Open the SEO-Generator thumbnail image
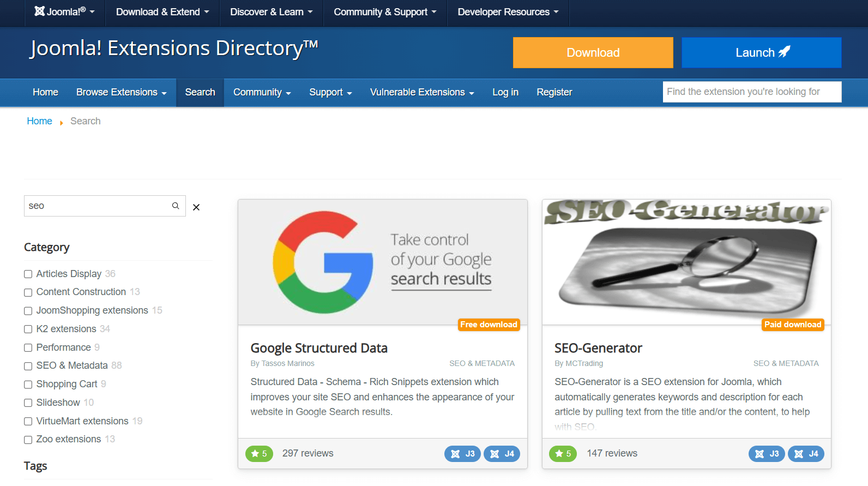Viewport: 868px width, 486px height. click(x=686, y=262)
